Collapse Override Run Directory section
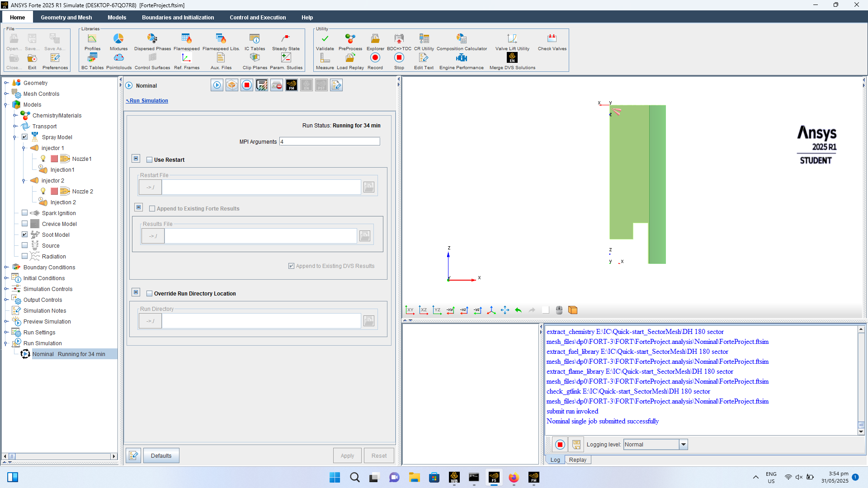The image size is (868, 488). coord(136,292)
